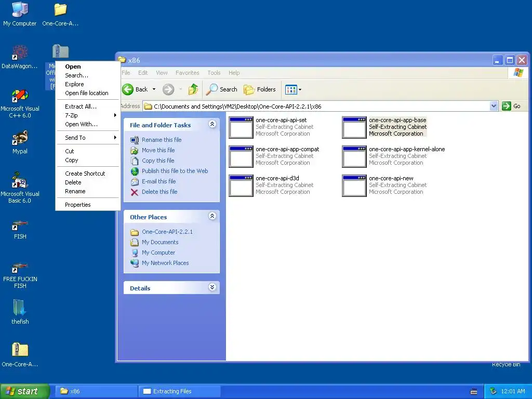Select Microsoft Visual Basic 6.0 icon
This screenshot has width=532, height=399.
tap(20, 188)
